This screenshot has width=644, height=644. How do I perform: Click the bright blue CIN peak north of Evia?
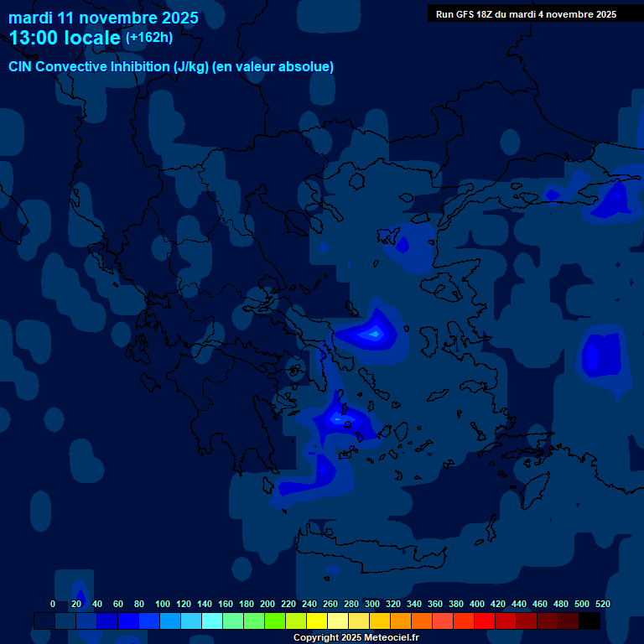(x=371, y=333)
